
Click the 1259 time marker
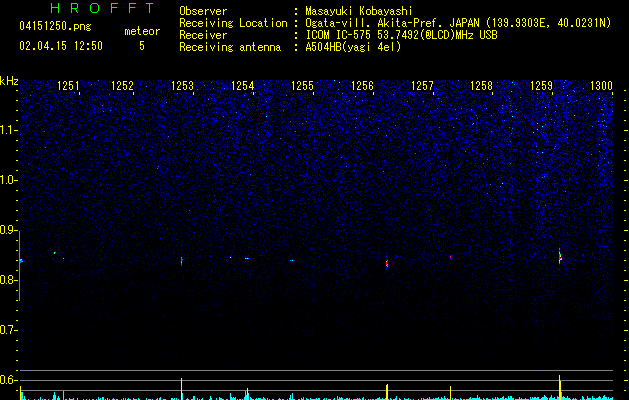click(542, 85)
